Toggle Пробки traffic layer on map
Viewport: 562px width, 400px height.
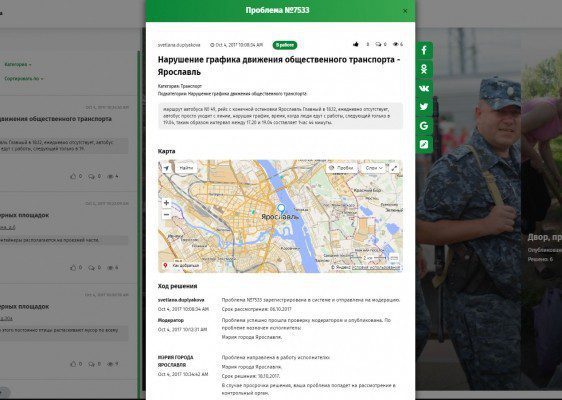pos(342,168)
